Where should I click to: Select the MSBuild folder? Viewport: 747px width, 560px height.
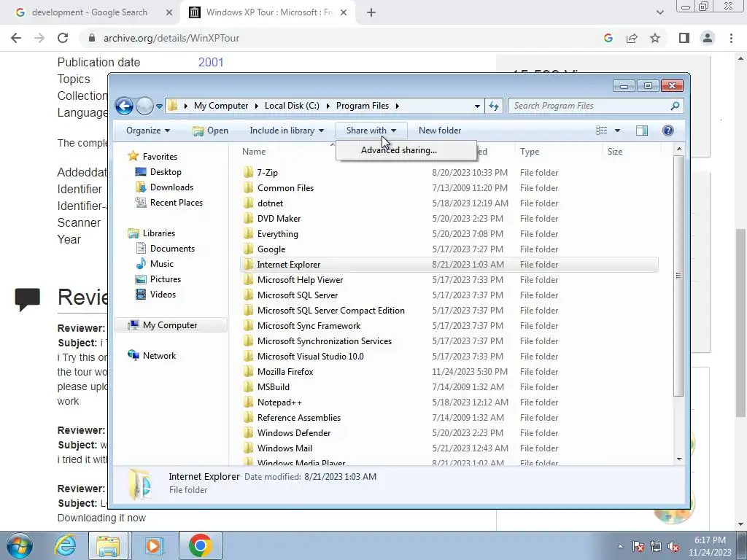point(273,387)
